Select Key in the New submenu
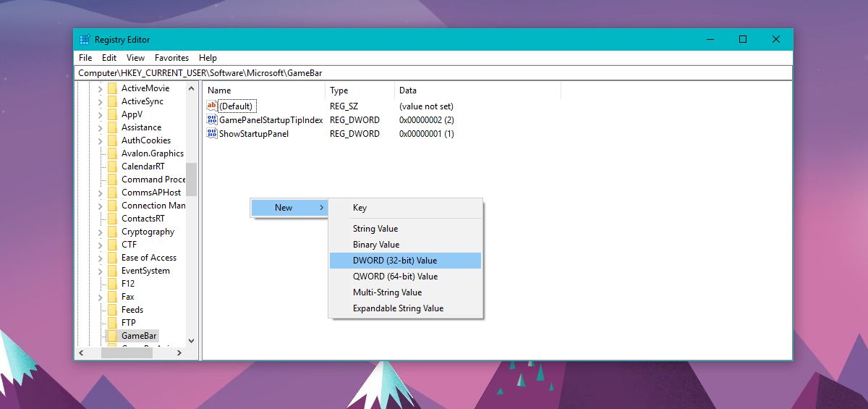868x409 pixels. [x=359, y=208]
